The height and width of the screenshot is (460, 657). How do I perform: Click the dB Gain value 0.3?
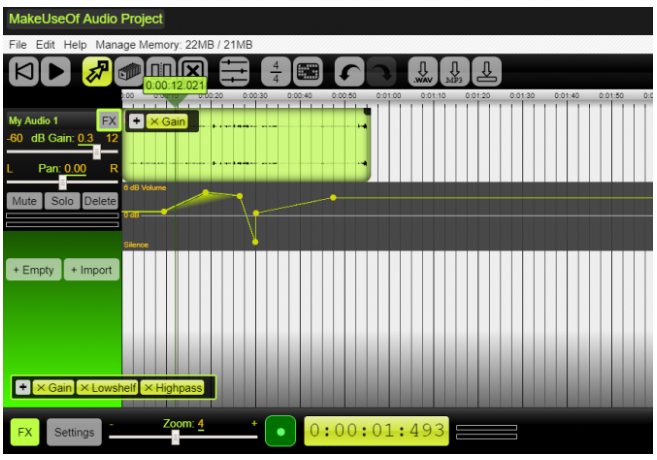click(85, 138)
